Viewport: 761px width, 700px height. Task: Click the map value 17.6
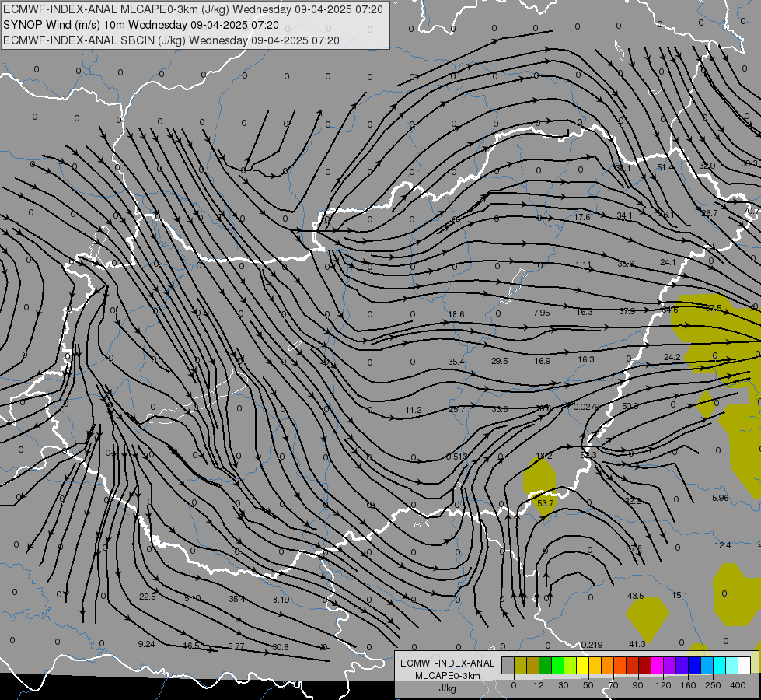582,217
